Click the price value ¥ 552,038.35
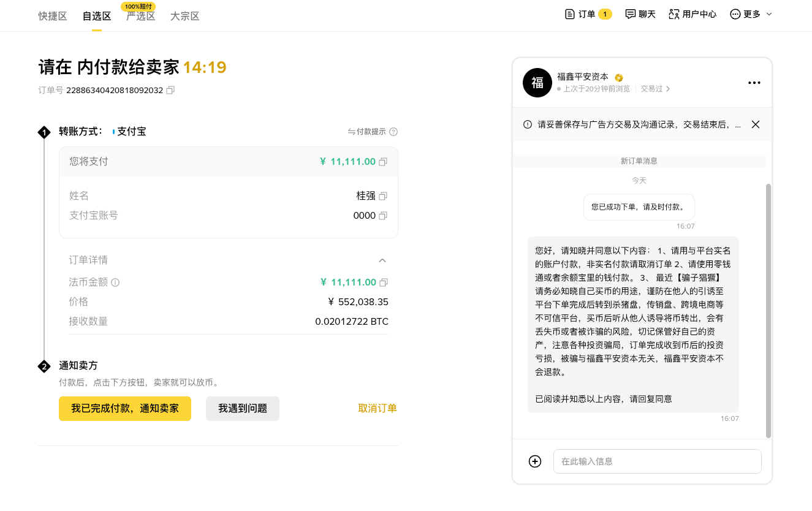This screenshot has height=511, width=812. (x=358, y=302)
